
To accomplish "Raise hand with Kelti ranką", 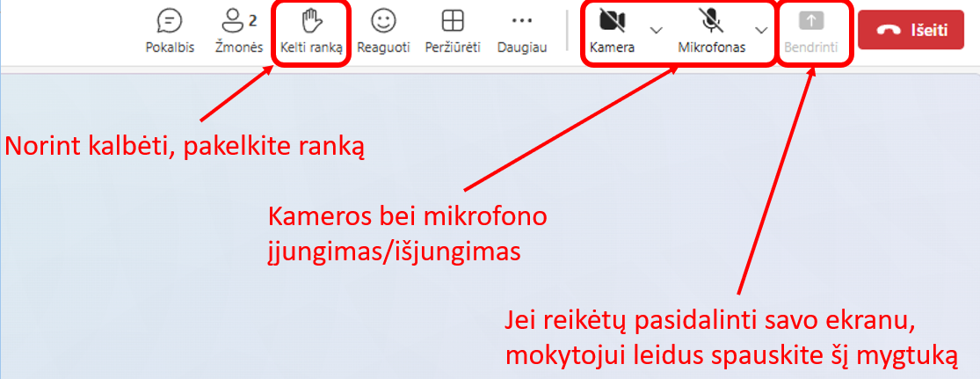I will point(311,32).
